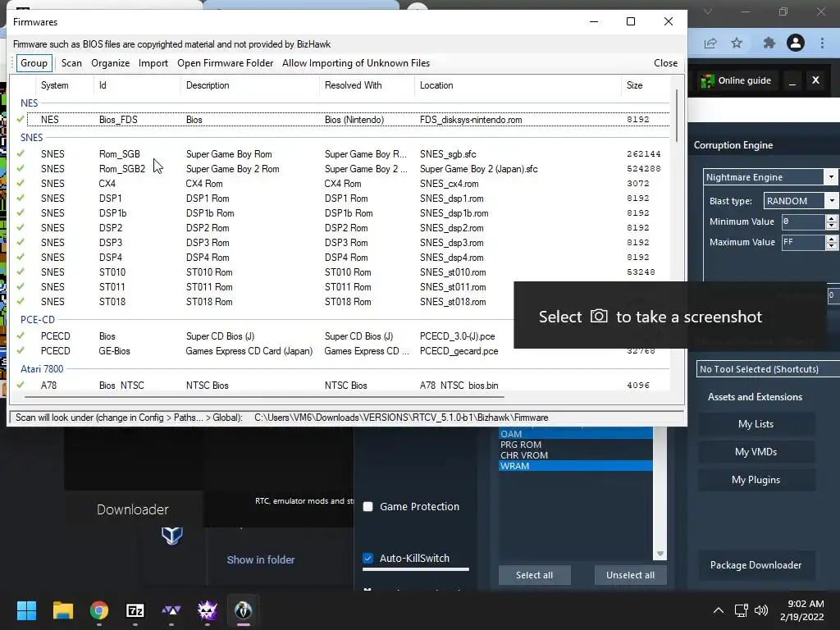Click the memory domains list scrollbar down arrow
The height and width of the screenshot is (630, 840).
[660, 554]
